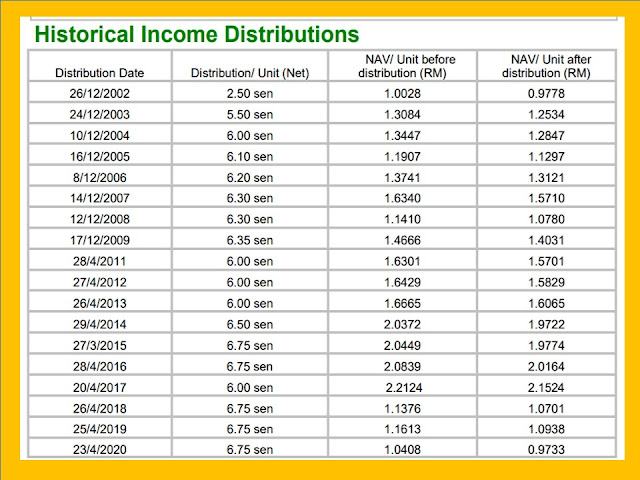640x480 pixels.
Task: Select date cell 27/3/2015
Action: point(100,346)
